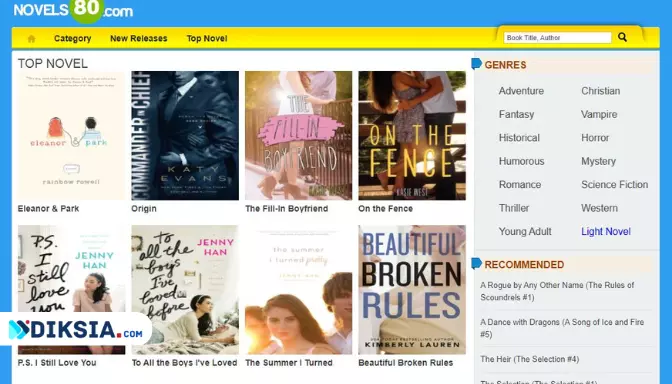The height and width of the screenshot is (384, 672).
Task: Click The Summer I Turned title link
Action: (289, 363)
